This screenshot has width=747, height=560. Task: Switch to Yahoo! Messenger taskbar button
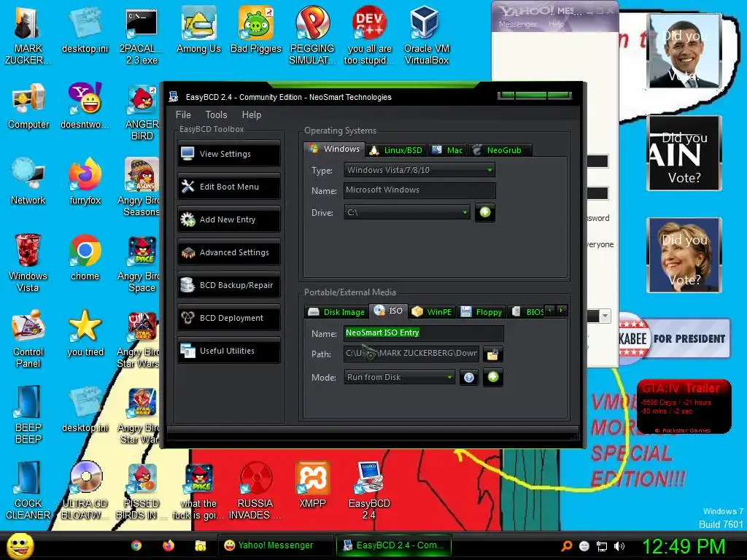click(276, 545)
